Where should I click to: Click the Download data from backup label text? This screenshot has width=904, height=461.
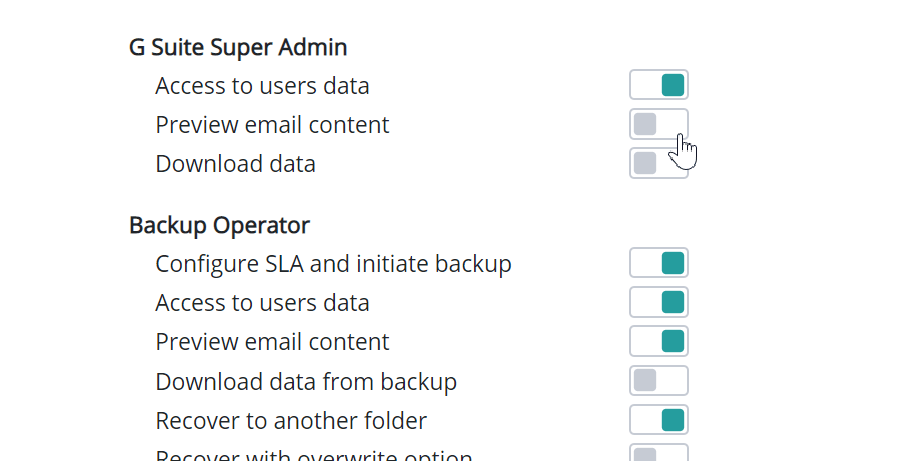pos(306,381)
